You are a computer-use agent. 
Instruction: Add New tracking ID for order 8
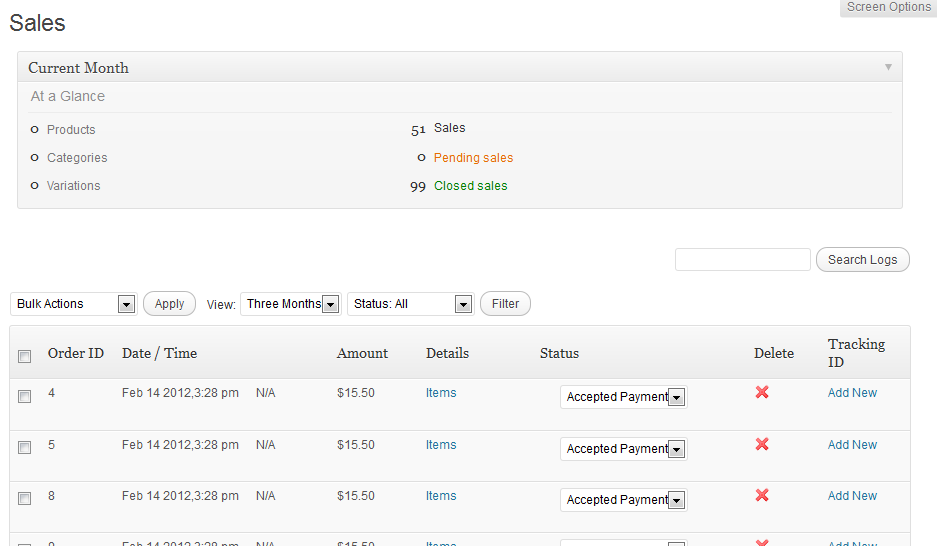[852, 496]
